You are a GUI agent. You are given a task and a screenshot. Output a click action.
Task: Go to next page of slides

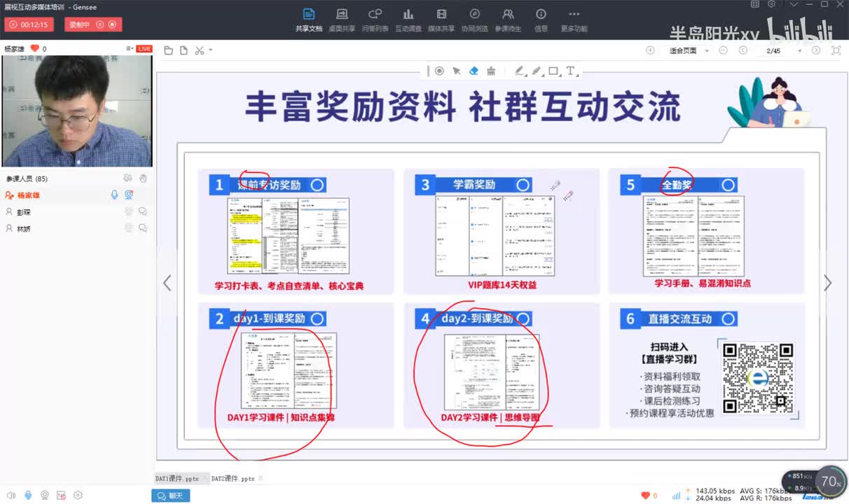point(816,50)
